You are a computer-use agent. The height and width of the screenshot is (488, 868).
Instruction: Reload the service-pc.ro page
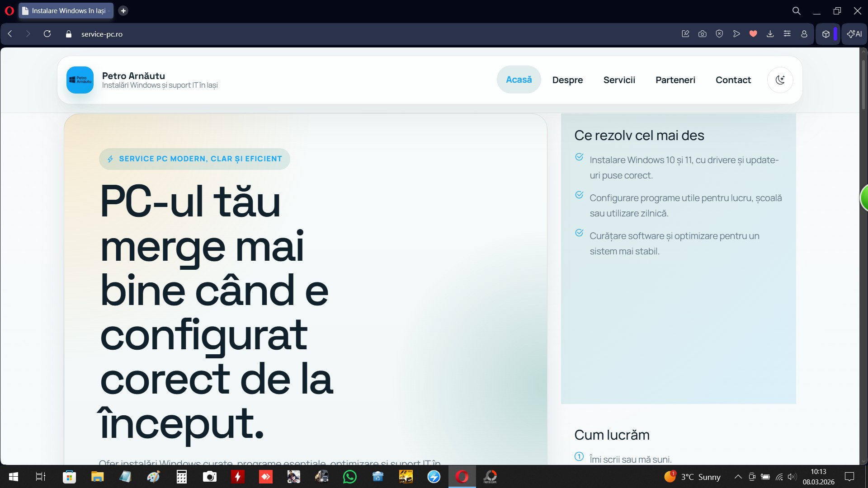(x=47, y=34)
